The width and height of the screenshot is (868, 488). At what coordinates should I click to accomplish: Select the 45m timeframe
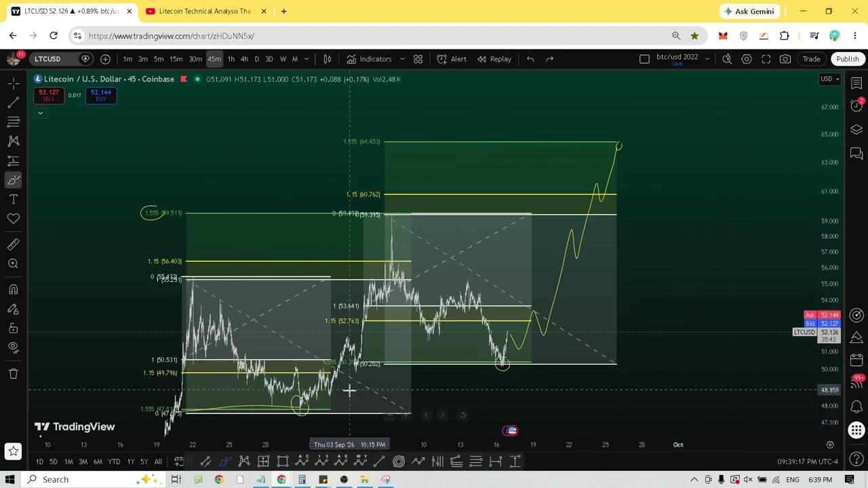(214, 59)
